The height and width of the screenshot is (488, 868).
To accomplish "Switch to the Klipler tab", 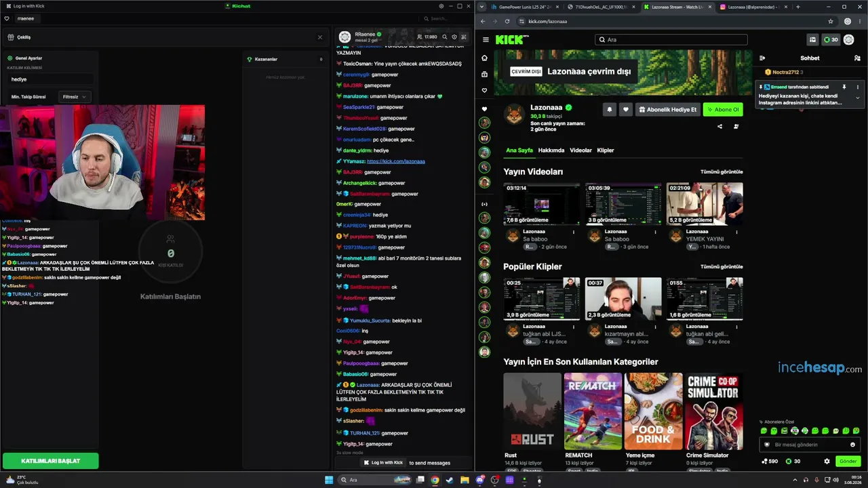I will pos(606,150).
